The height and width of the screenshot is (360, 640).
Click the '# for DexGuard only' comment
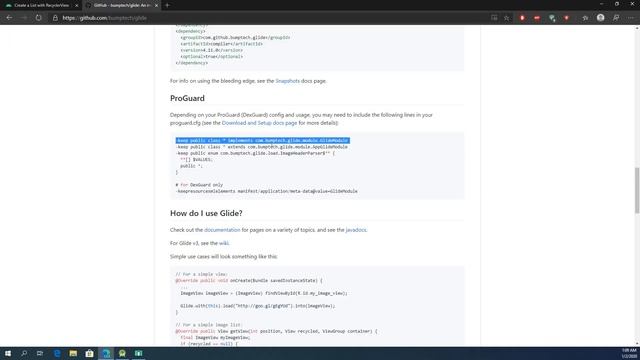click(199, 185)
